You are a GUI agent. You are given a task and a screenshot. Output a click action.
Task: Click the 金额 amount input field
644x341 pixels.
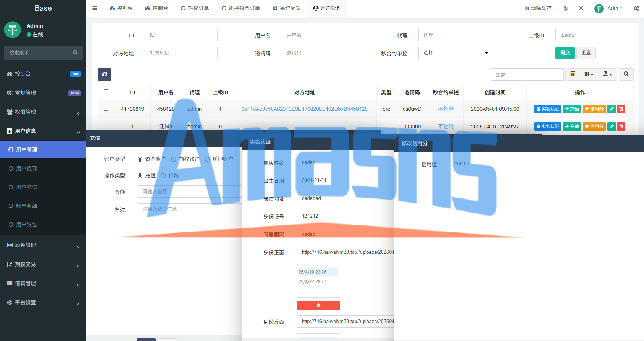pyautogui.click(x=190, y=191)
